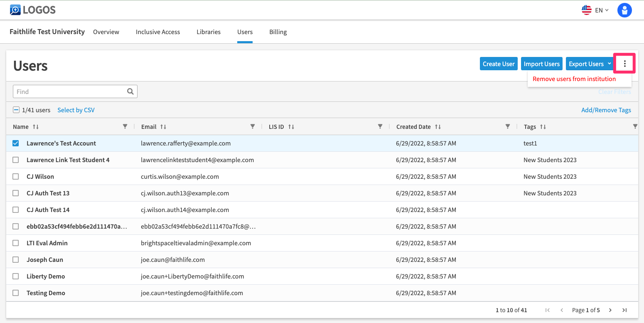Viewport: 644px width, 323px height.
Task: Click the magnifier search icon in Find
Action: click(130, 91)
